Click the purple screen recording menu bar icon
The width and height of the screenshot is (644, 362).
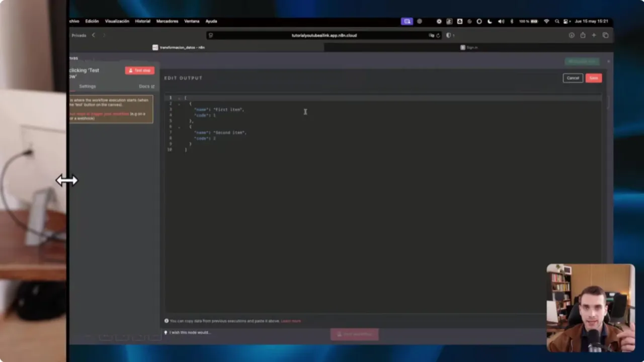(x=407, y=21)
